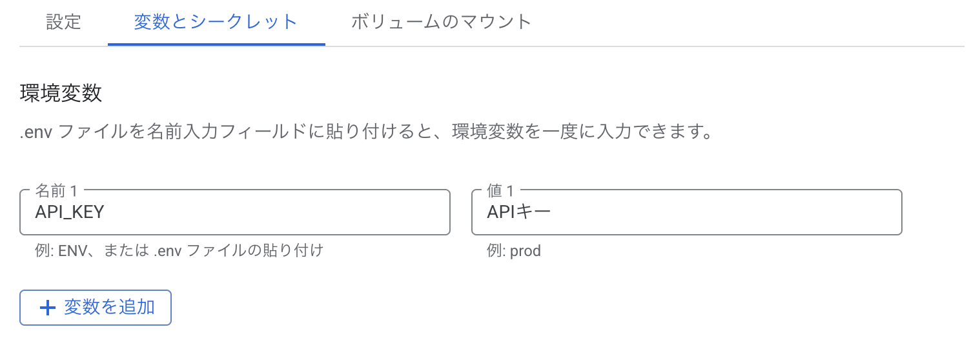Click the API_KEY text in name field
The width and height of the screenshot is (980, 356).
pos(70,212)
